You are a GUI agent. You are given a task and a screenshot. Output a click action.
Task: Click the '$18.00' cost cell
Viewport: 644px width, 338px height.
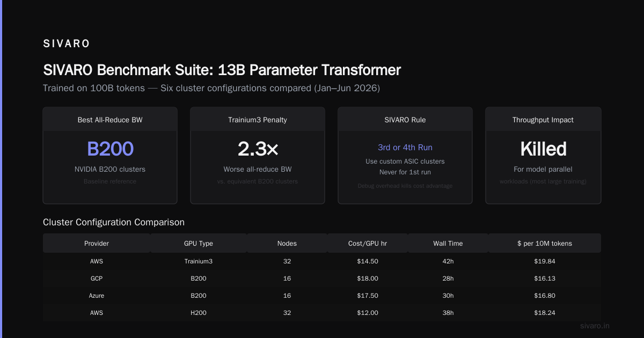coord(368,278)
